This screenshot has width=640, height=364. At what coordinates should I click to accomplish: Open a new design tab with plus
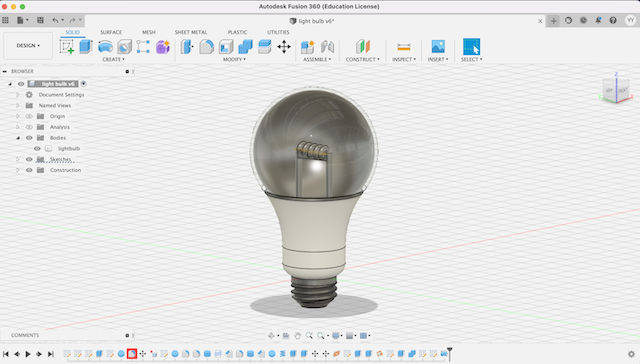coord(553,21)
